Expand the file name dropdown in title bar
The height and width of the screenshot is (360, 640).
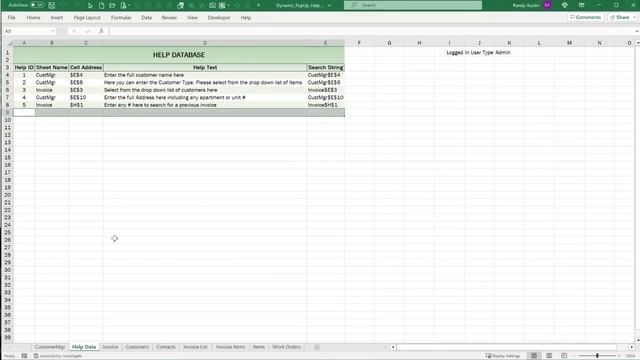(x=329, y=5)
